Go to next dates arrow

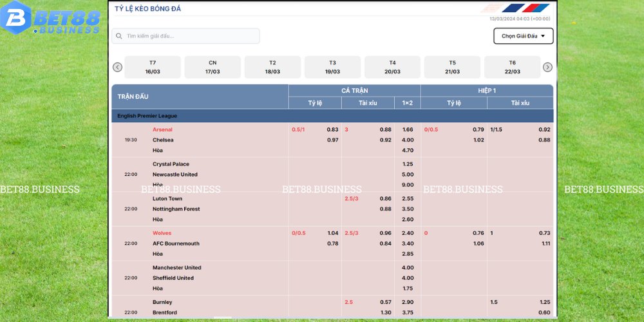[x=547, y=68]
